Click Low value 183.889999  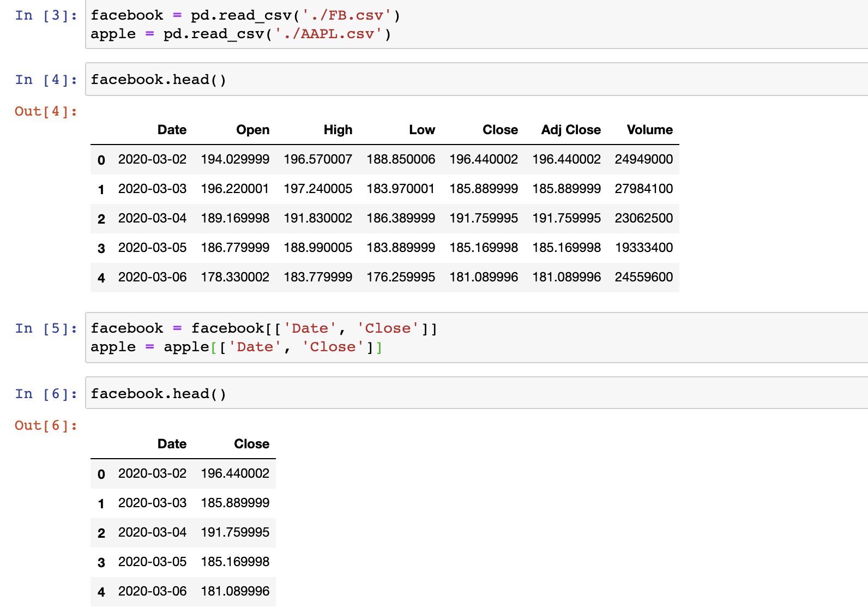pos(401,248)
